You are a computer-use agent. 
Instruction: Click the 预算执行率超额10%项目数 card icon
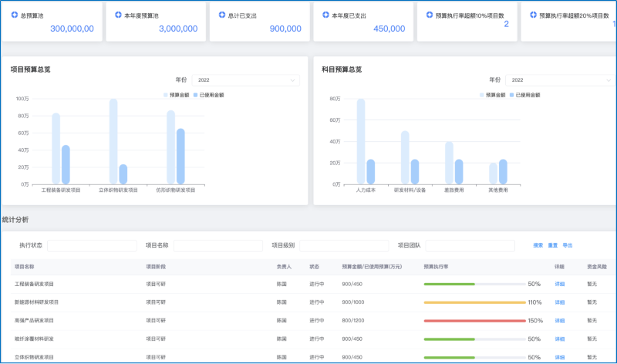430,15
